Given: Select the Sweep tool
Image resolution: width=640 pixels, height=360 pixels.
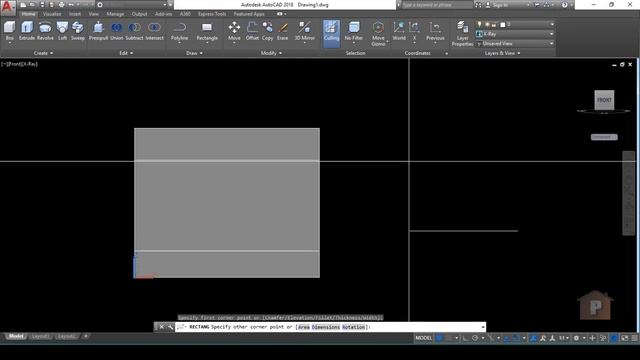Looking at the screenshot, I should 78,31.
